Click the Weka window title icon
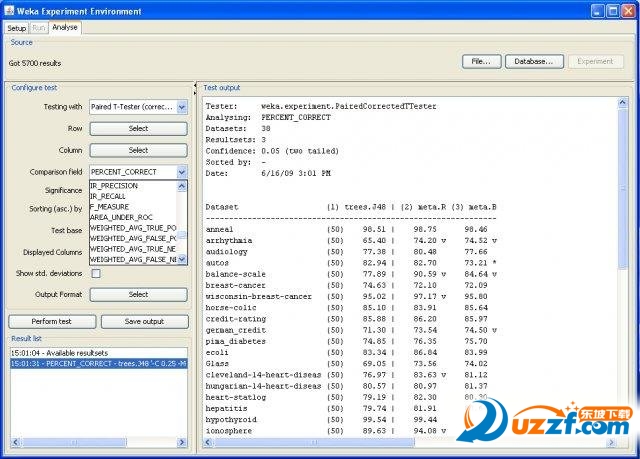This screenshot has height=459, width=640. coord(9,11)
